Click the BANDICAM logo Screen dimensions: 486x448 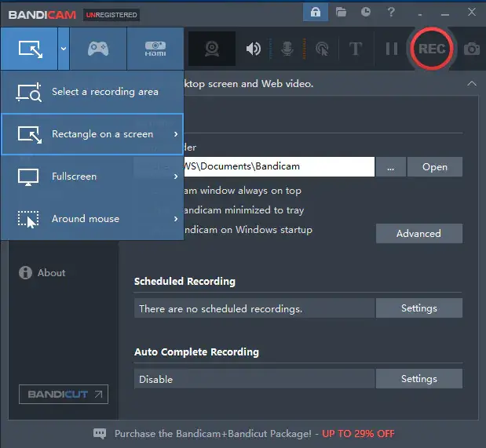click(x=42, y=15)
